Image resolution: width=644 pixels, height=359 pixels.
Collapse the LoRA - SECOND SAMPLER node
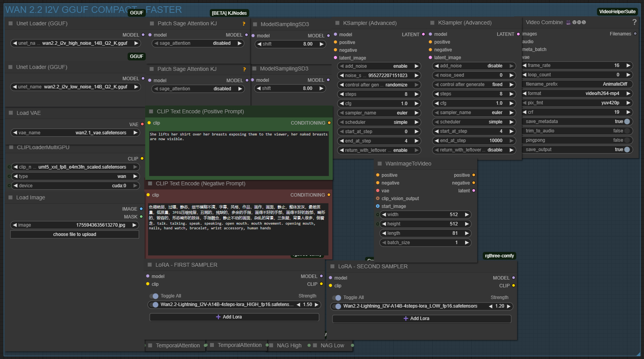click(332, 266)
